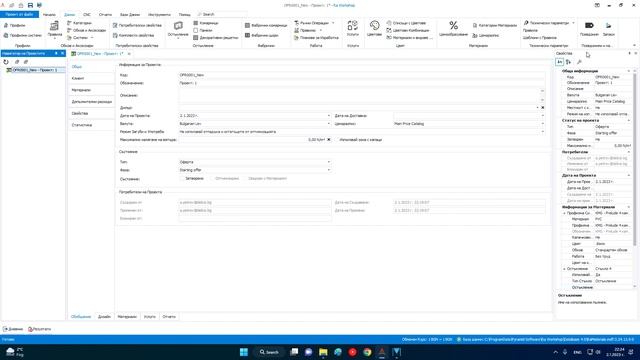This screenshot has height=360, width=640.
Task: Click wrench icon in Свойства panel
Action: (579, 62)
